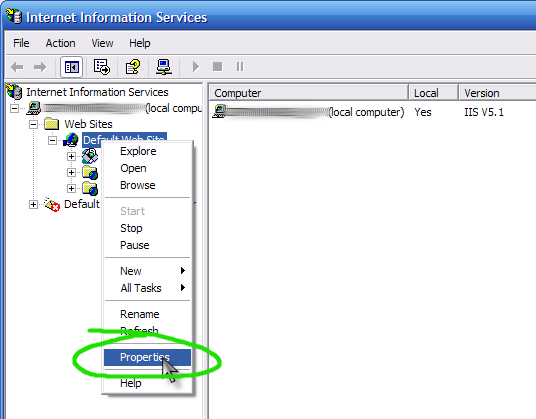Viewport: 536px width, 419px height.
Task: Click the Pause item toolbar button
Action: pos(240,66)
